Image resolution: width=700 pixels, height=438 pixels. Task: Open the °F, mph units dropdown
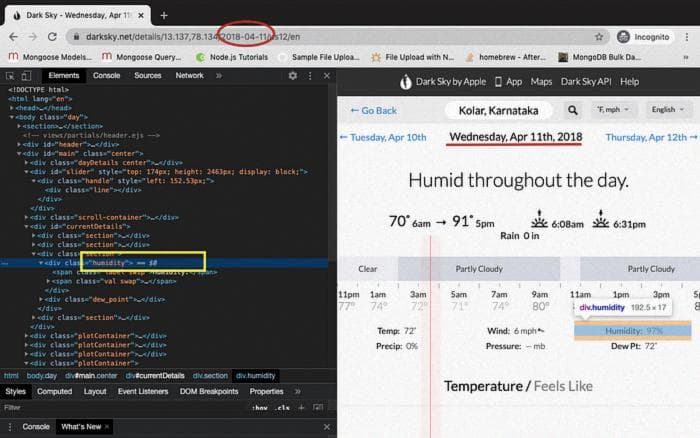(x=612, y=110)
